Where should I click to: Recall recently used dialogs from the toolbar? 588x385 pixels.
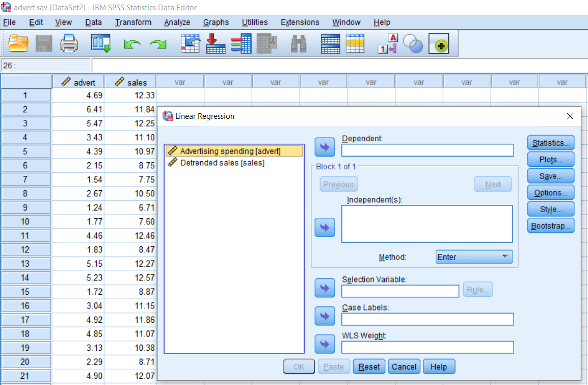pos(101,43)
